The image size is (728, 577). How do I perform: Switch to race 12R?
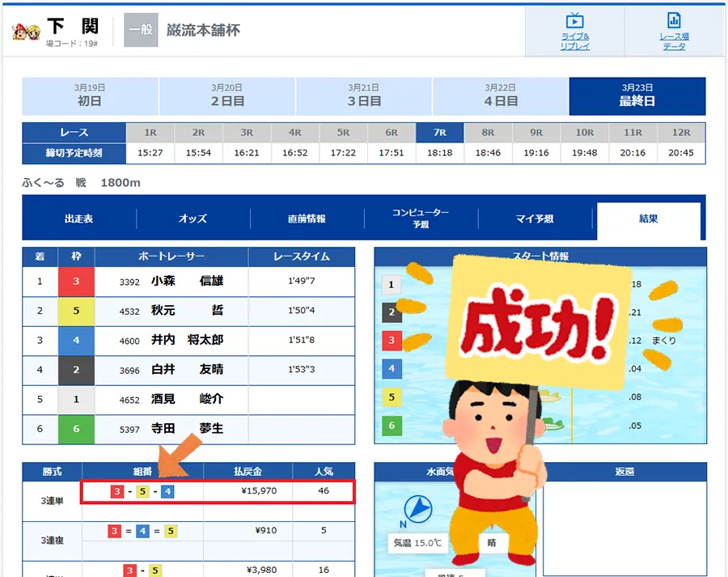[x=681, y=133]
